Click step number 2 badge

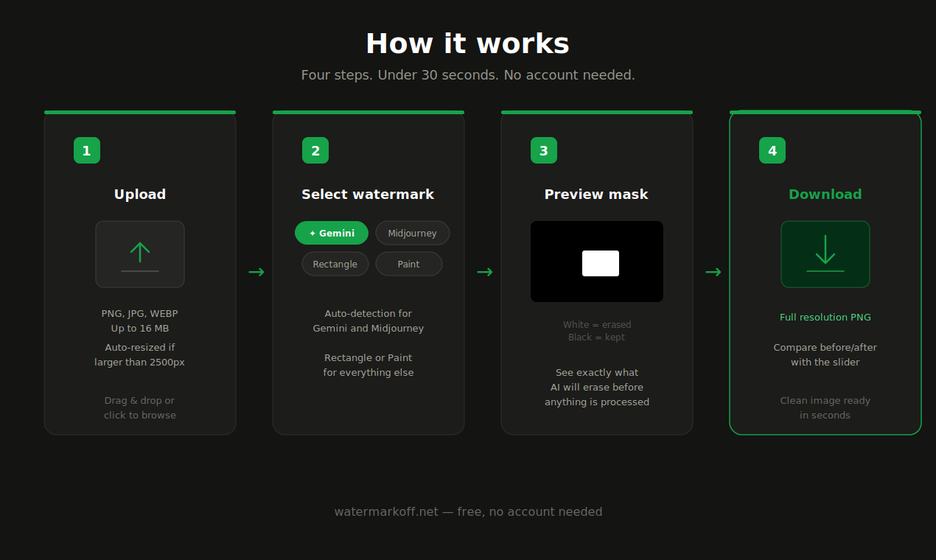point(315,150)
